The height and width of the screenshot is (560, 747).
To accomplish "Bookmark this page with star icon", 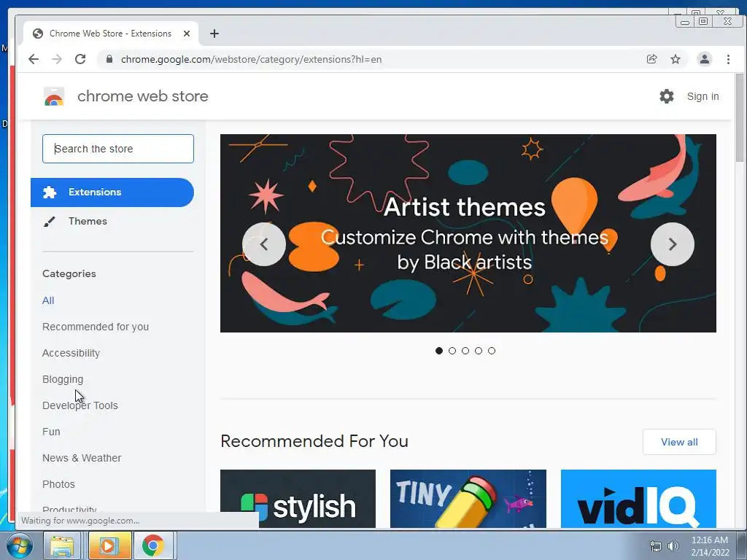I will (676, 59).
